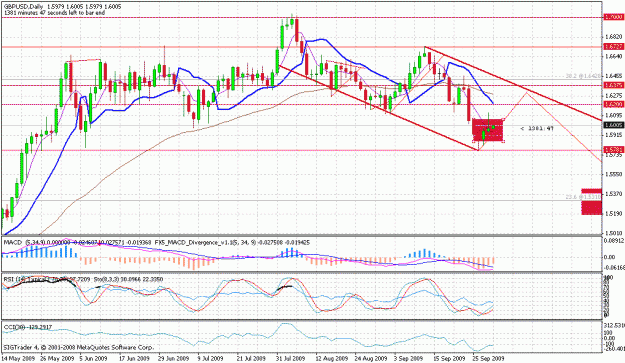
Task: Click the 5 Jun 2009 date label
Action: coord(93,358)
